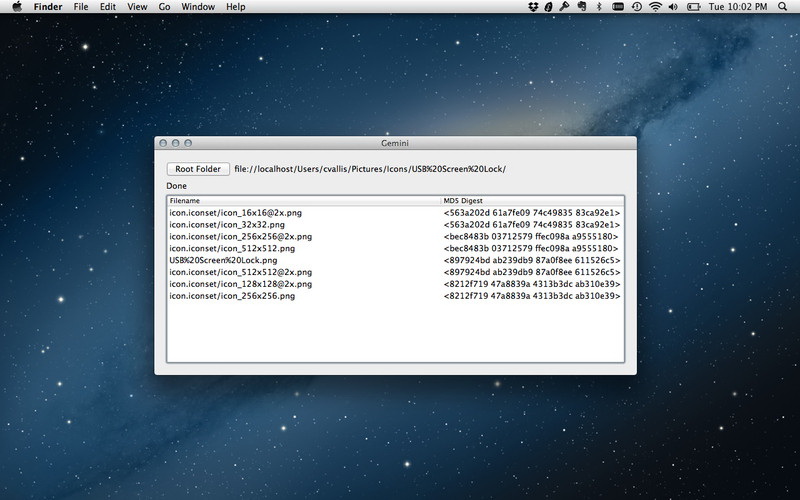
Task: Close the Gemini window
Action: [x=164, y=143]
